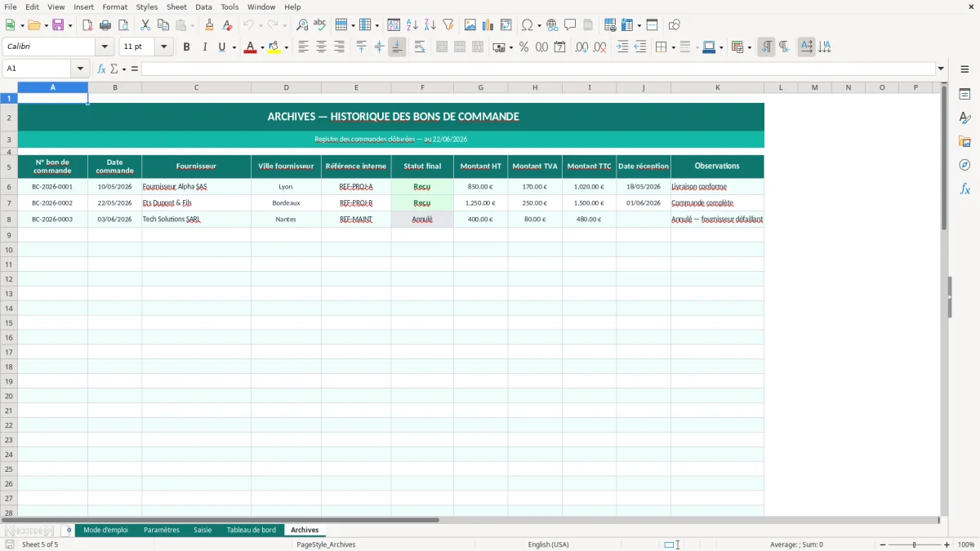Viewport: 980px width, 551px height.
Task: Click the Insert Hyperlink icon
Action: 552,25
